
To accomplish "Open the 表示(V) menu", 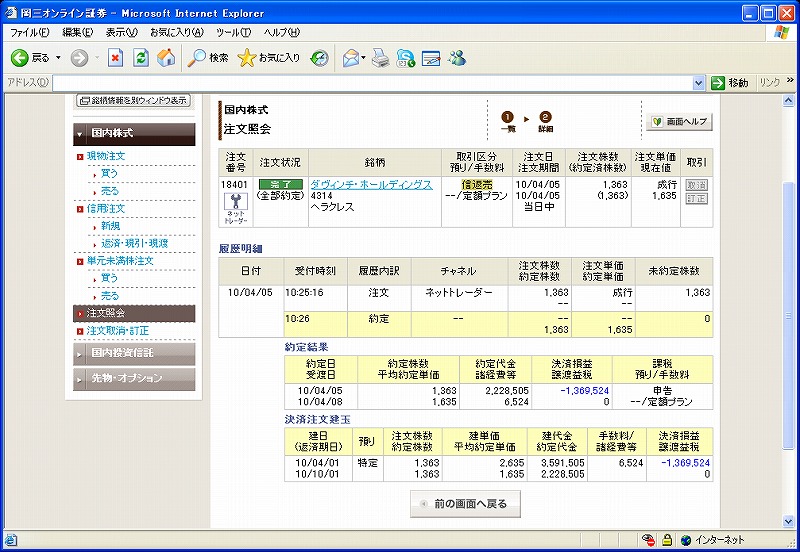I will point(121,33).
